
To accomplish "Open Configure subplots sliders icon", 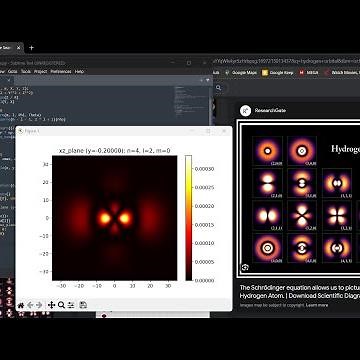I will pyautogui.click(x=71, y=305).
